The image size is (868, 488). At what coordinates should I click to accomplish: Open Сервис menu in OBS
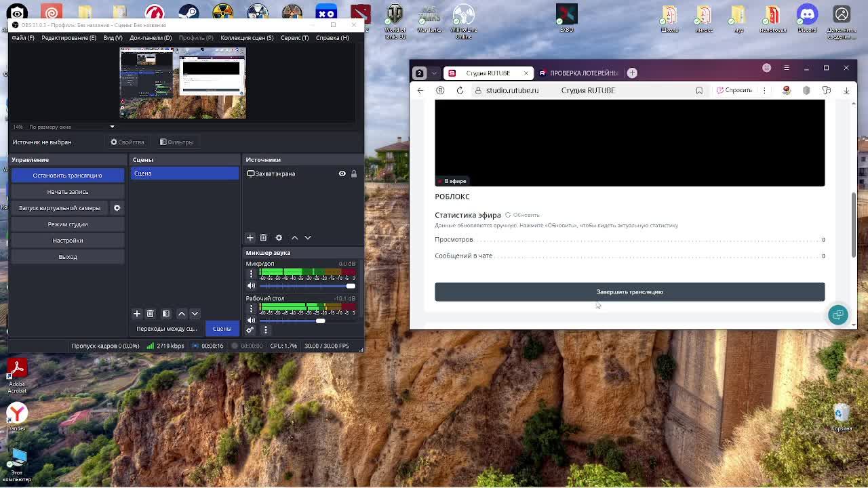294,38
